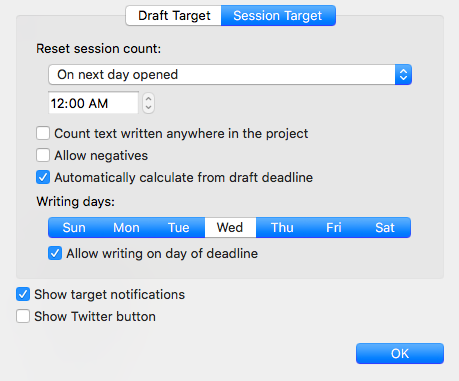Enable Count text written anywhere in project
Image resolution: width=459 pixels, height=381 pixels.
coord(43,133)
